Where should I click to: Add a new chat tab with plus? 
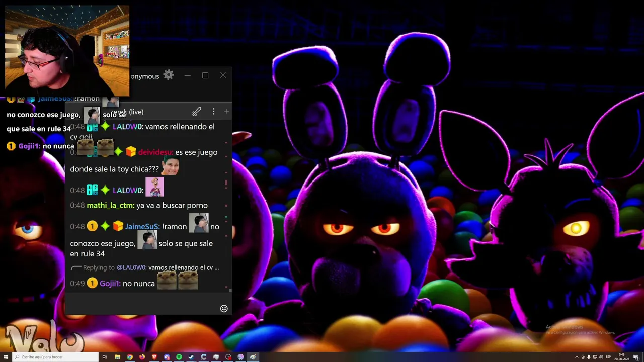[227, 111]
